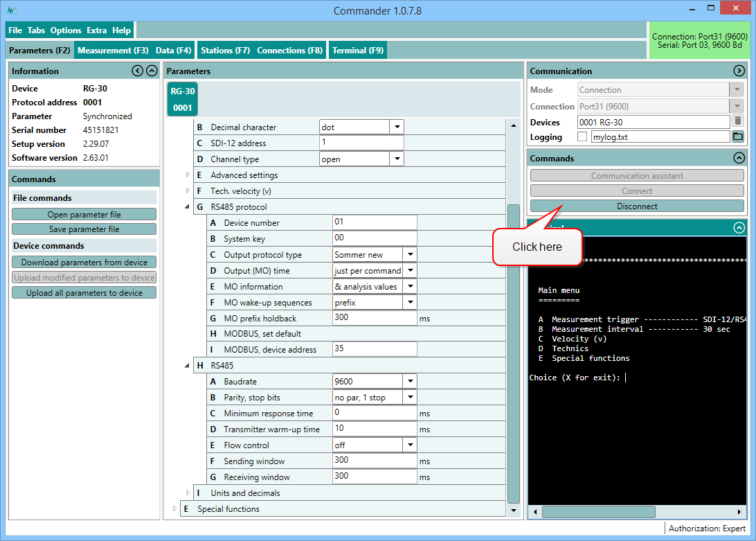
Task: Delete device with trash icon
Action: [738, 122]
